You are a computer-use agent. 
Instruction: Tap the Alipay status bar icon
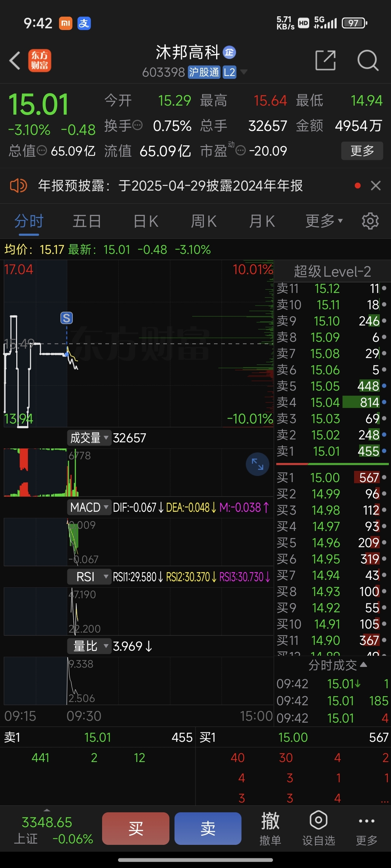click(84, 24)
